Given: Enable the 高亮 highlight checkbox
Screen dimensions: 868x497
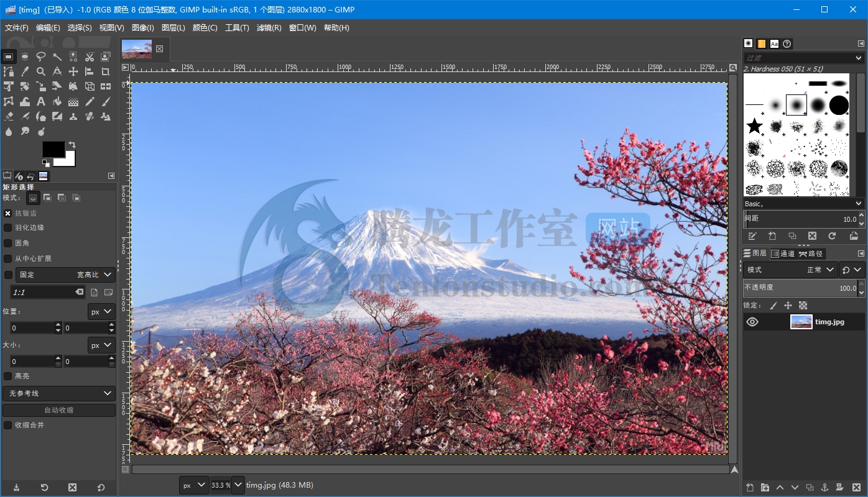Looking at the screenshot, I should tap(7, 376).
